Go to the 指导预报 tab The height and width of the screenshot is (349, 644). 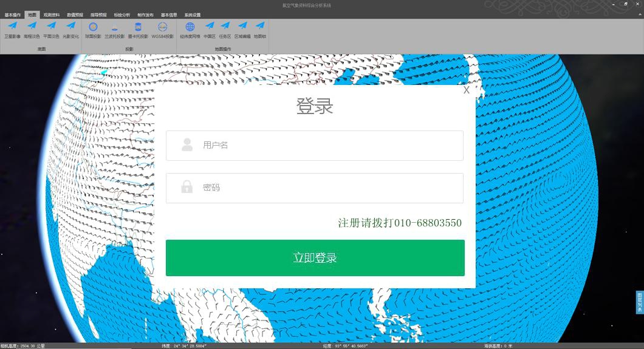pyautogui.click(x=98, y=15)
